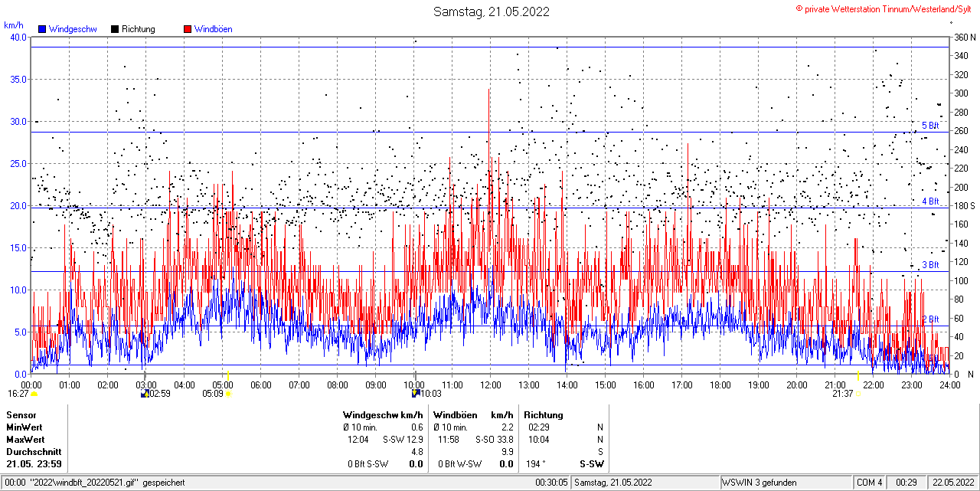Click the Sensor row header
Screen dimensions: 980x491
pyautogui.click(x=21, y=415)
